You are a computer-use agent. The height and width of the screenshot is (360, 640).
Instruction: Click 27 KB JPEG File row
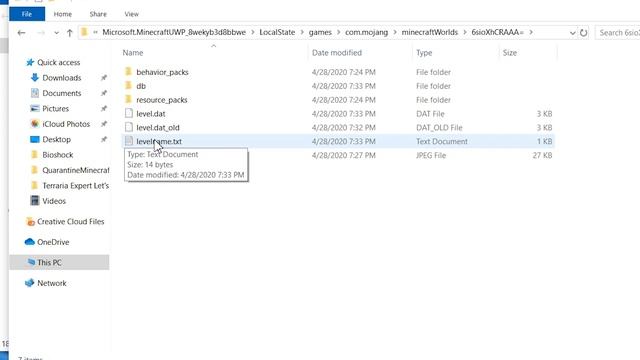pos(338,156)
